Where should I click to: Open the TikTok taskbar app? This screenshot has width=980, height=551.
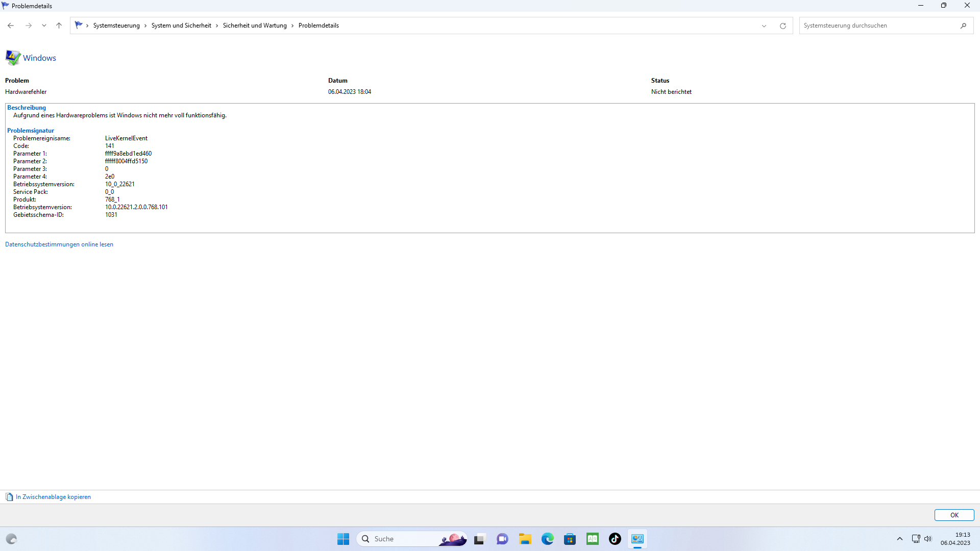(615, 539)
